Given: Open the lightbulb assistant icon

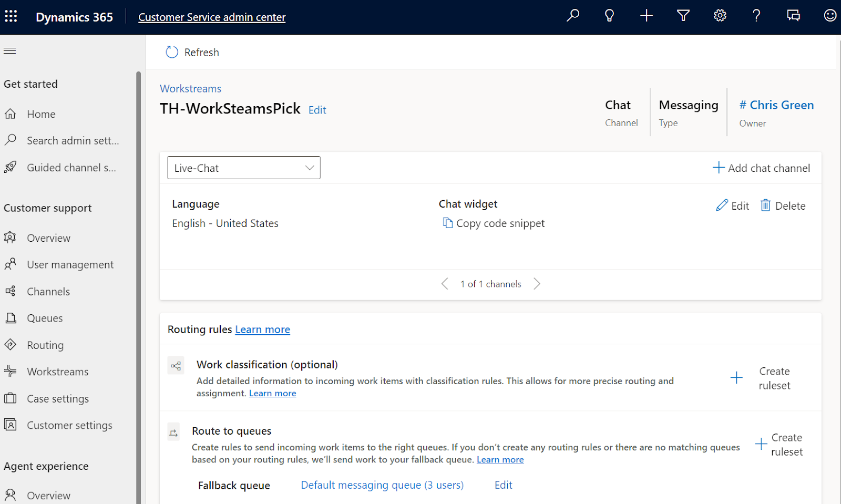Looking at the screenshot, I should click(x=609, y=16).
